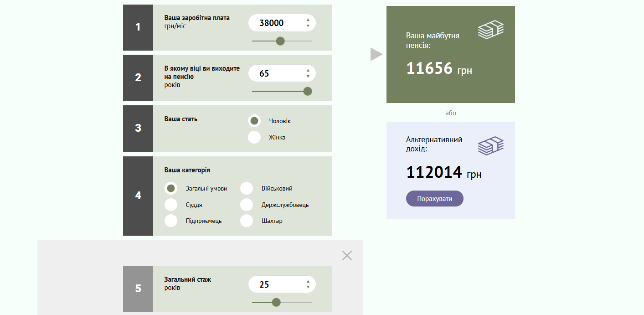Viewport: 644px width, 315px height.
Task: Increase total work experience with up arrow
Action: [x=308, y=282]
